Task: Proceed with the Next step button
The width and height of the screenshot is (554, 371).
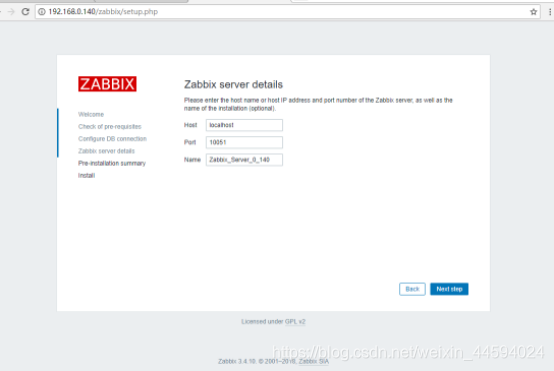Action: click(449, 289)
